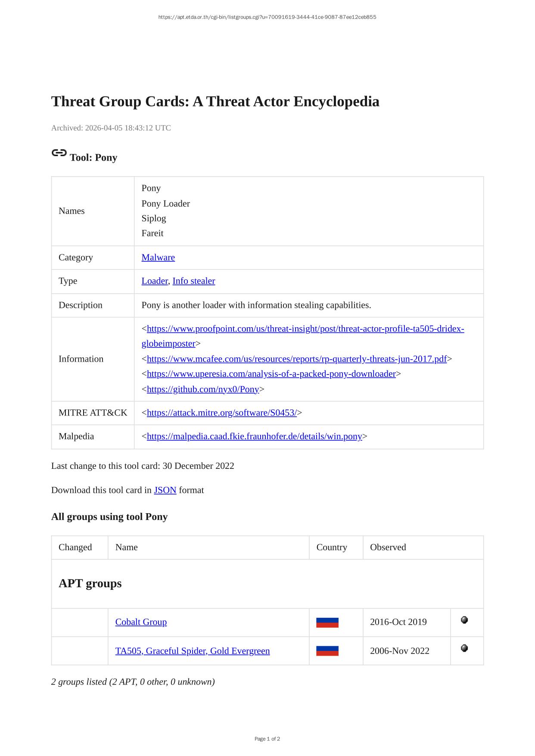Open the TA505, Graceful Spider, Gold Evergreen card

click(192, 651)
